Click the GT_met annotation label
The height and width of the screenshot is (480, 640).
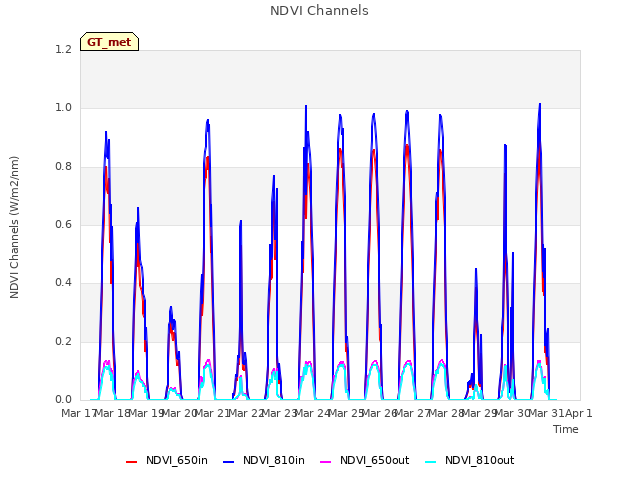tap(109, 42)
